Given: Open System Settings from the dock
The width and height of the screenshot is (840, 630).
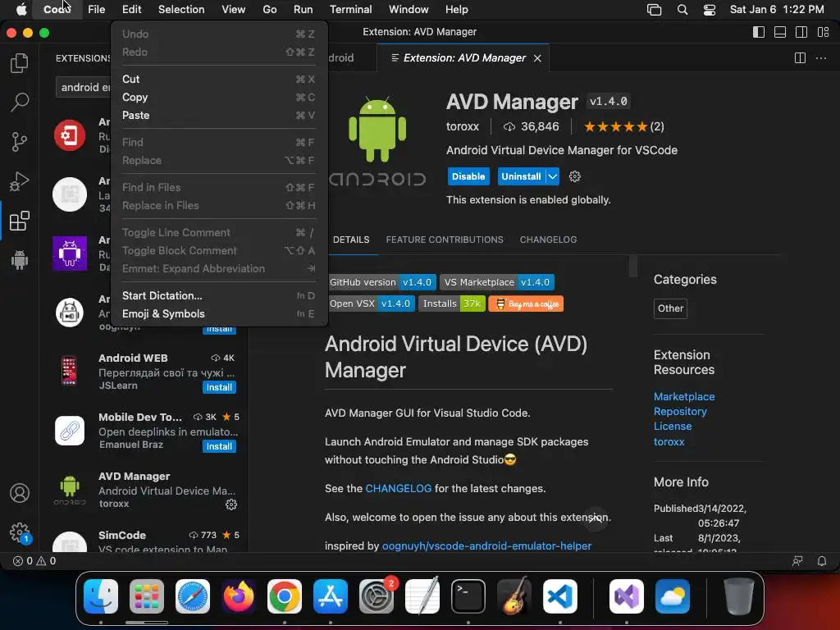Looking at the screenshot, I should tap(376, 596).
